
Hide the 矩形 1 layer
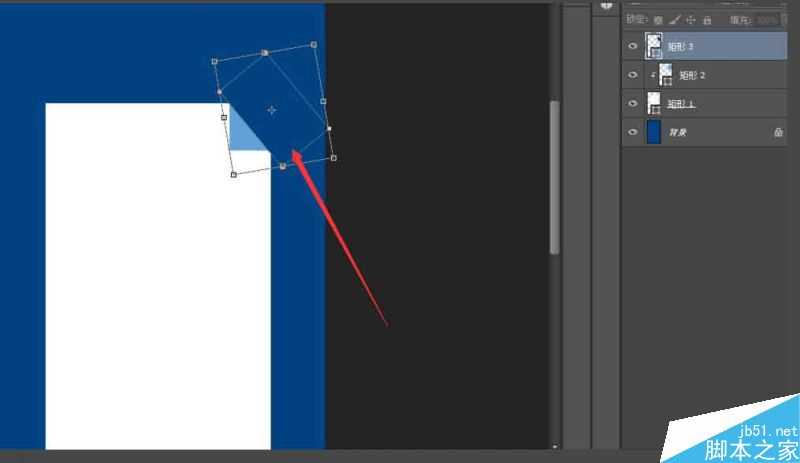[632, 103]
